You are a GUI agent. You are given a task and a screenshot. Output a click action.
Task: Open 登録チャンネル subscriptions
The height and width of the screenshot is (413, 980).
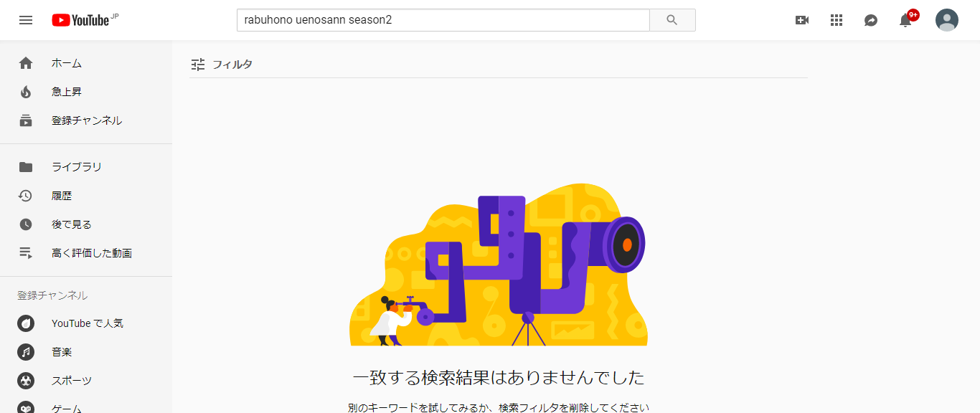[86, 120]
